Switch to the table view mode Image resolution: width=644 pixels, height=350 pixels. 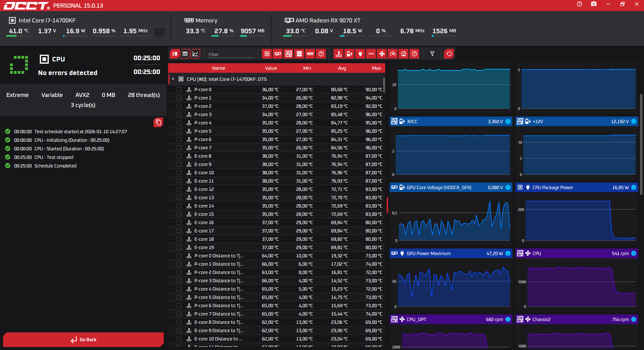pos(185,54)
